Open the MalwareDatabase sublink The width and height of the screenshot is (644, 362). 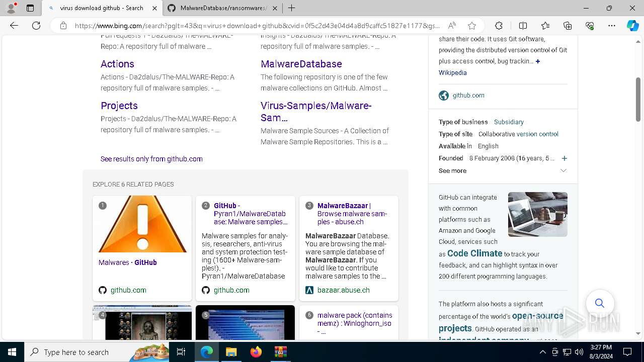pos(301,64)
